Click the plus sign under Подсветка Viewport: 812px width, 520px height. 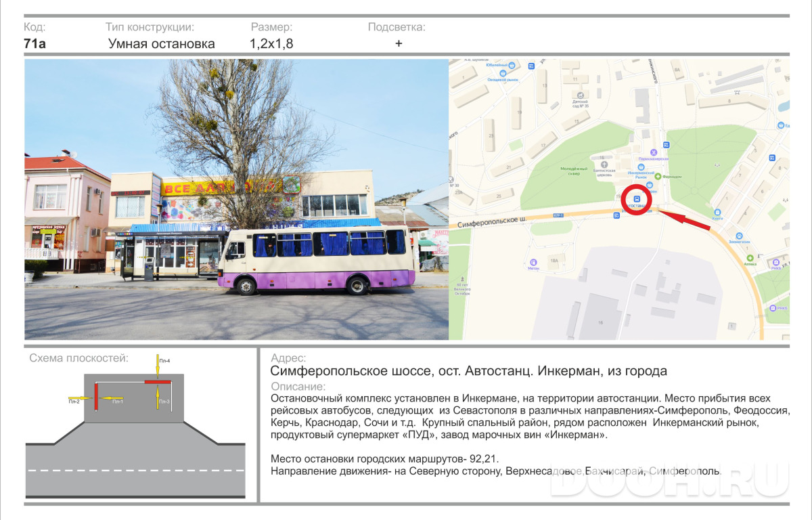click(x=399, y=44)
